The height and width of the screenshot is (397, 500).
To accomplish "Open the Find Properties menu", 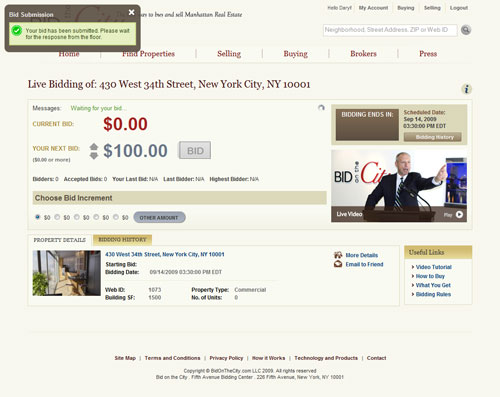I will (x=148, y=54).
